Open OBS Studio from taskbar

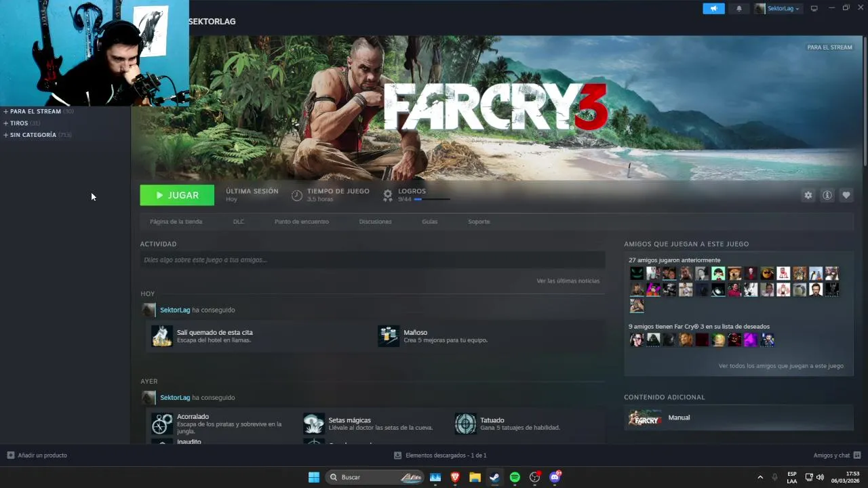pyautogui.click(x=534, y=477)
